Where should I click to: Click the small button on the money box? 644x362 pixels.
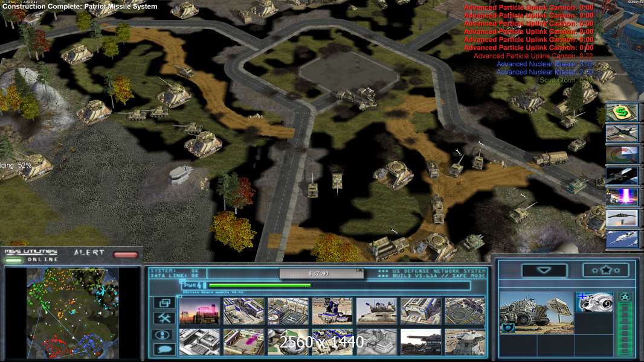pos(360,270)
